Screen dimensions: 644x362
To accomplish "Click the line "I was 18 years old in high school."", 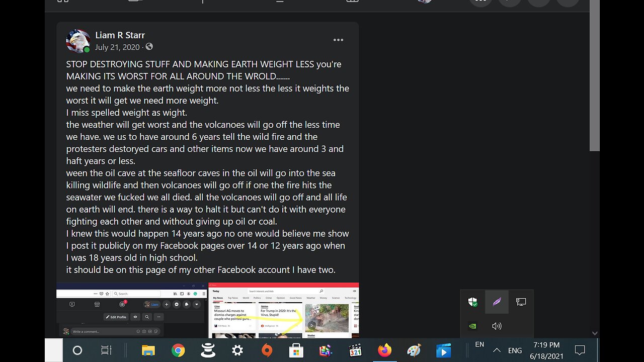I will click(132, 258).
